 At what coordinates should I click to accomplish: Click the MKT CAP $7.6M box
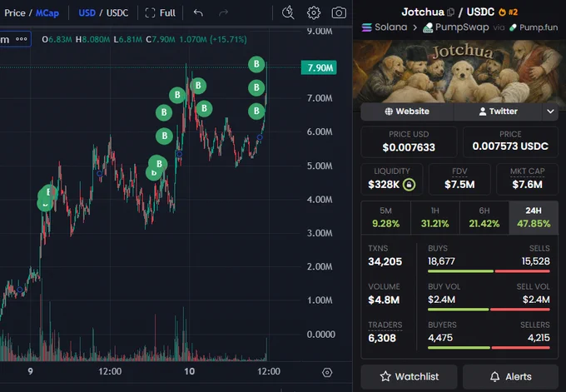click(527, 180)
